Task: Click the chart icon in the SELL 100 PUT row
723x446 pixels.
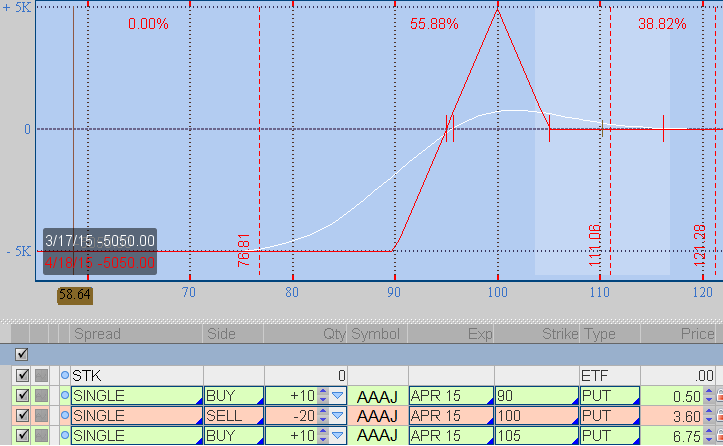Action: coord(41,415)
